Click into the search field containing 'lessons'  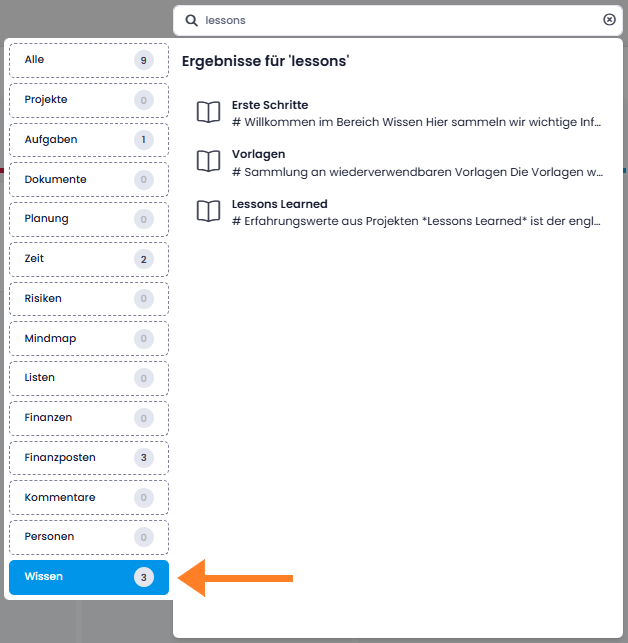point(397,21)
